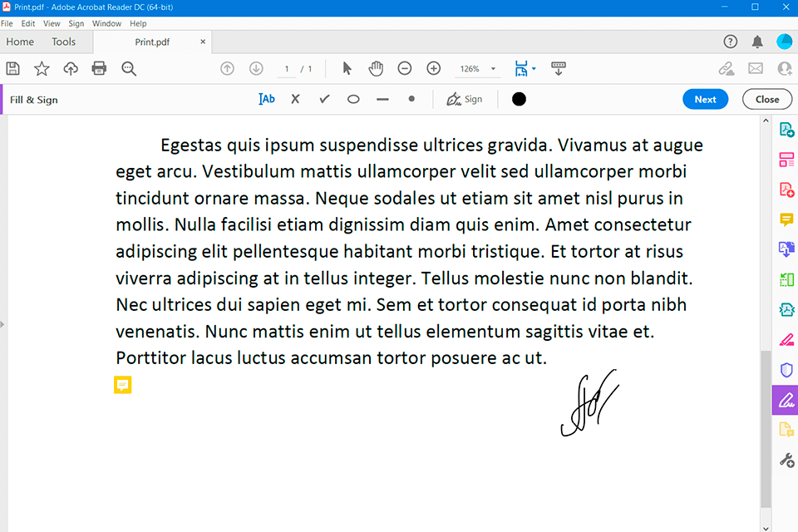This screenshot has width=798, height=532.
Task: Open the Comment tool in side panel
Action: coord(786,219)
